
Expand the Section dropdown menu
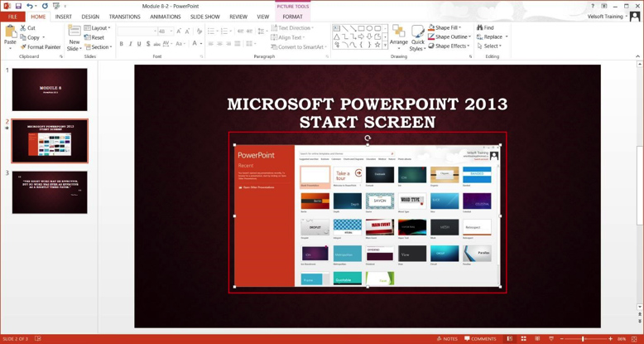[x=99, y=47]
